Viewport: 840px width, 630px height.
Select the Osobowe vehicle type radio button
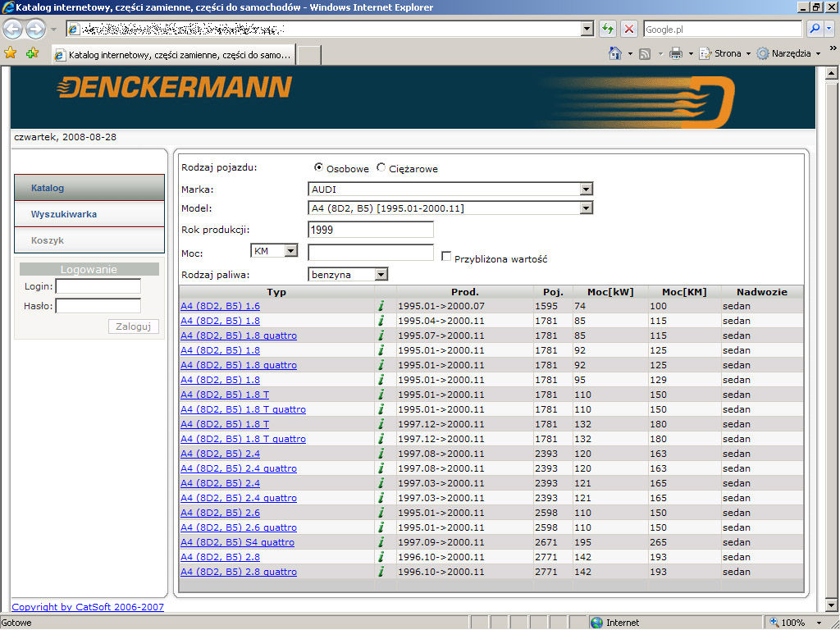point(319,167)
